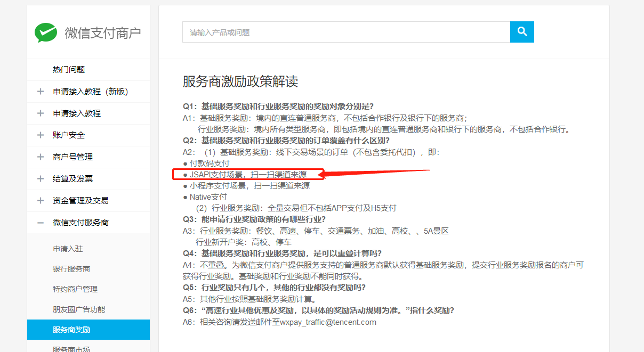644x352 pixels.
Task: Click the Q5 question about 行业奖励
Action: [275, 288]
